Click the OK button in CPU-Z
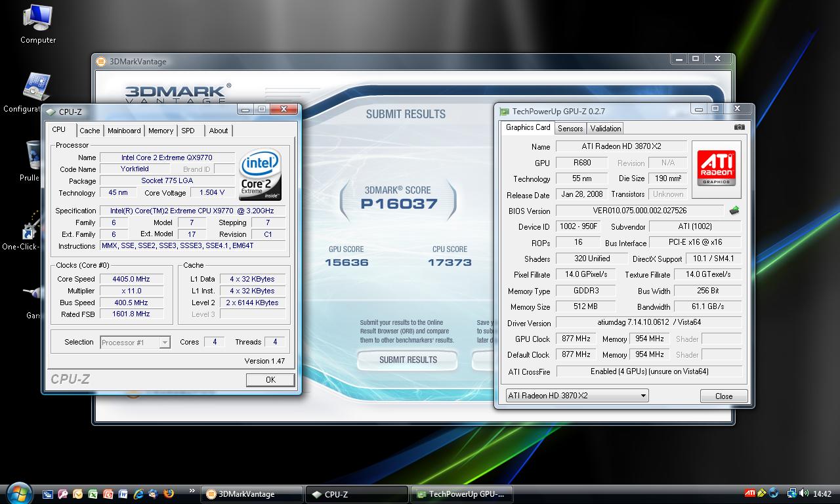Image resolution: width=840 pixels, height=504 pixels. [x=270, y=380]
